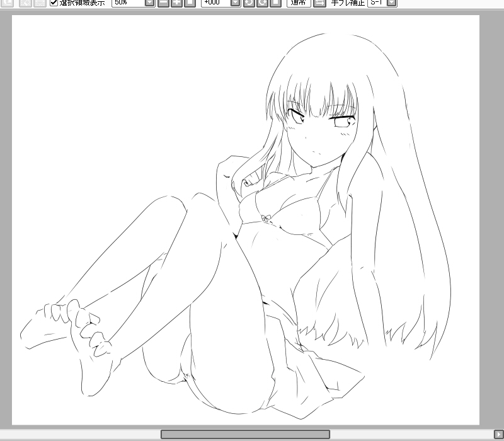This screenshot has height=441, width=504.
Task: Click the scrollbar right arrow button
Action: pyautogui.click(x=498, y=434)
